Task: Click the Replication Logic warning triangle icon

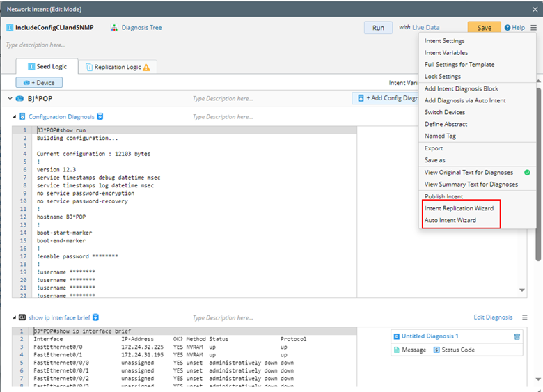Action: tap(146, 68)
